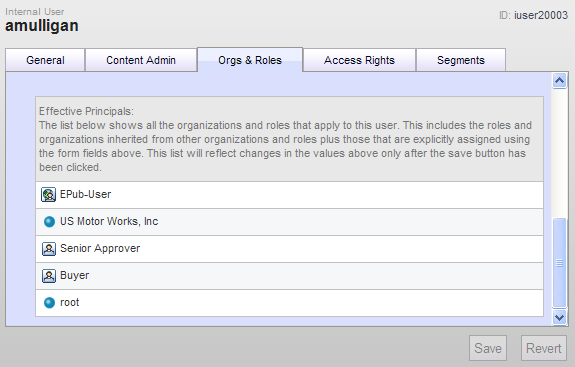The width and height of the screenshot is (575, 367).
Task: Click the Revert button
Action: point(543,348)
